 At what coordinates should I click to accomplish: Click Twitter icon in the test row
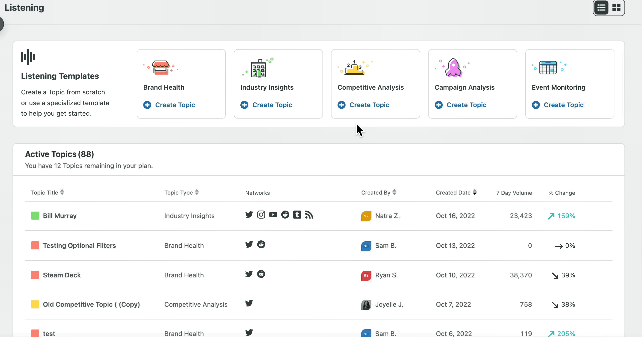(249, 332)
